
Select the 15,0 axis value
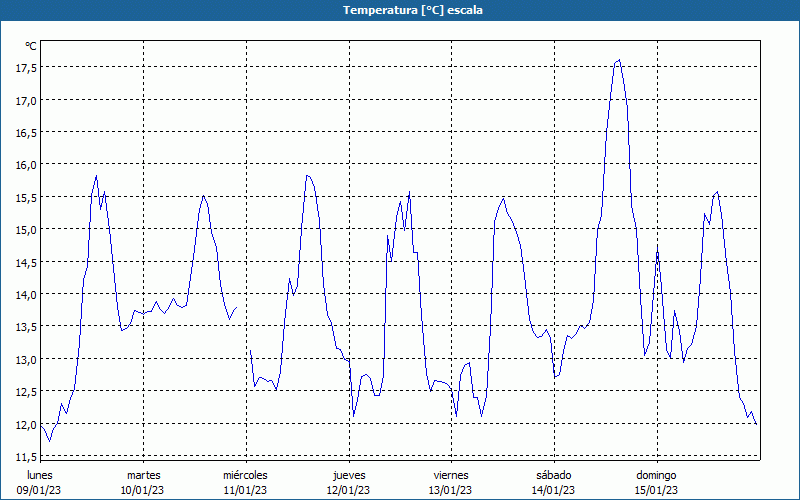click(x=26, y=230)
